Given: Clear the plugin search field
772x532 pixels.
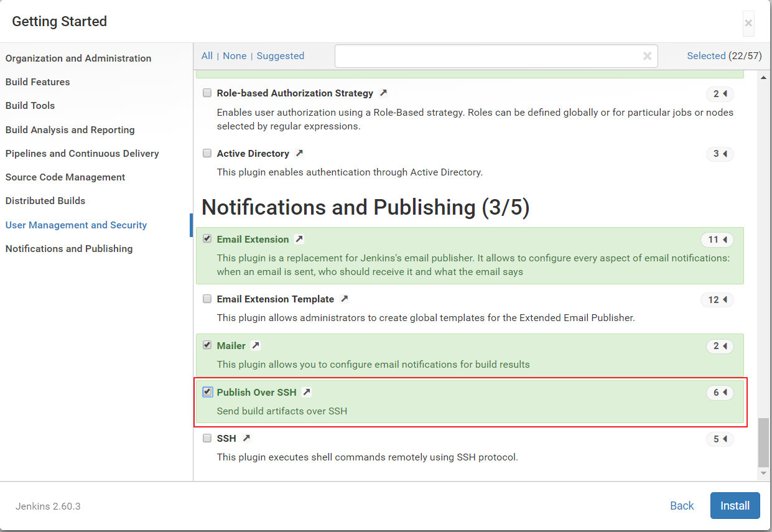Looking at the screenshot, I should click(x=647, y=56).
